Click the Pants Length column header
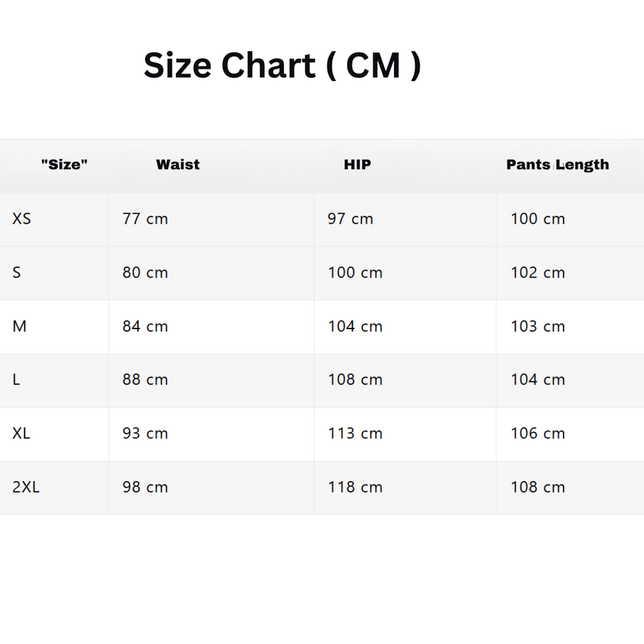 coord(557,165)
